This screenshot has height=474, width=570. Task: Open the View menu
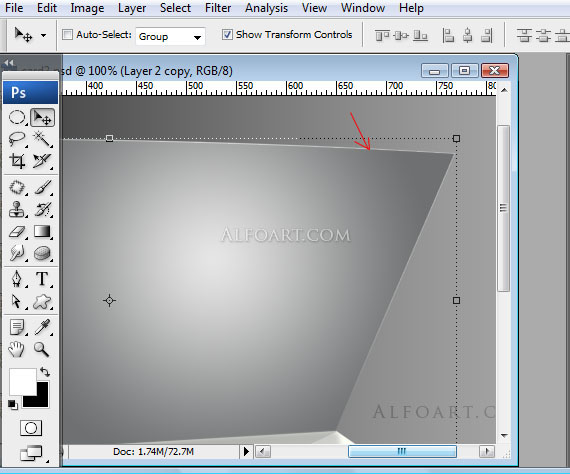click(x=314, y=8)
